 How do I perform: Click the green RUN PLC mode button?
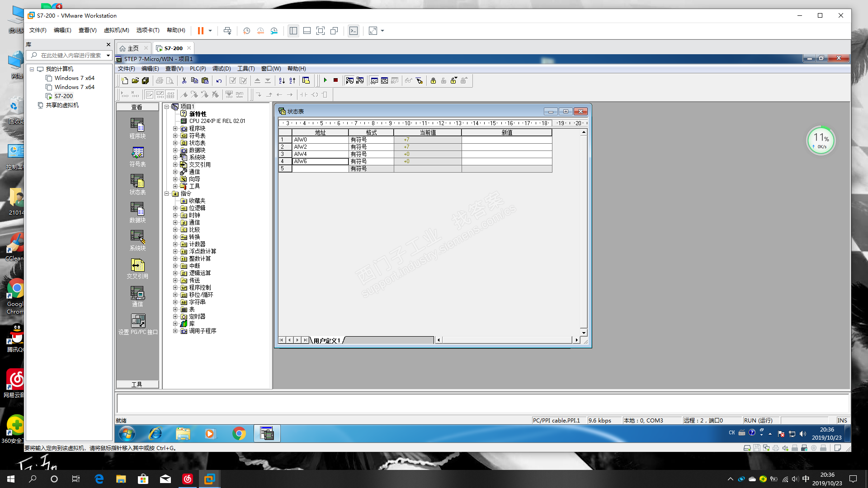coord(325,80)
